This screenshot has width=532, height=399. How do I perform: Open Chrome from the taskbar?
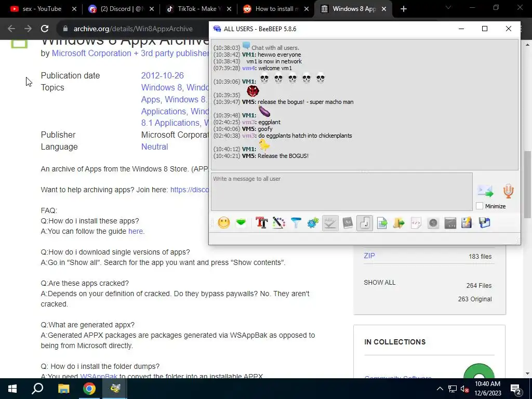click(x=89, y=389)
